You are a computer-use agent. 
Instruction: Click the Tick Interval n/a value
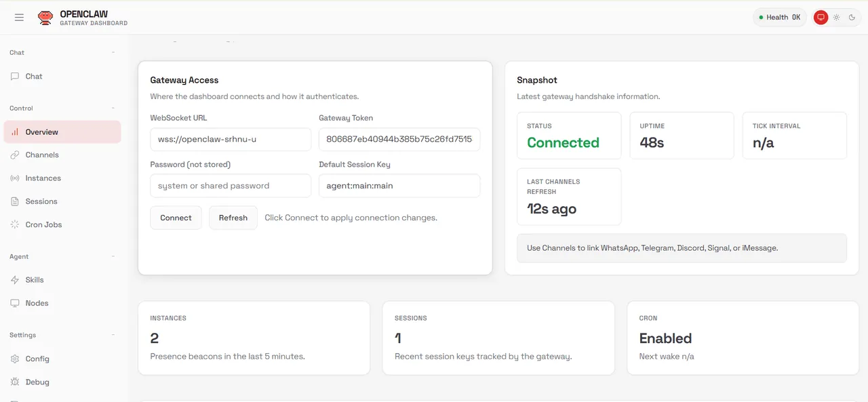(763, 143)
